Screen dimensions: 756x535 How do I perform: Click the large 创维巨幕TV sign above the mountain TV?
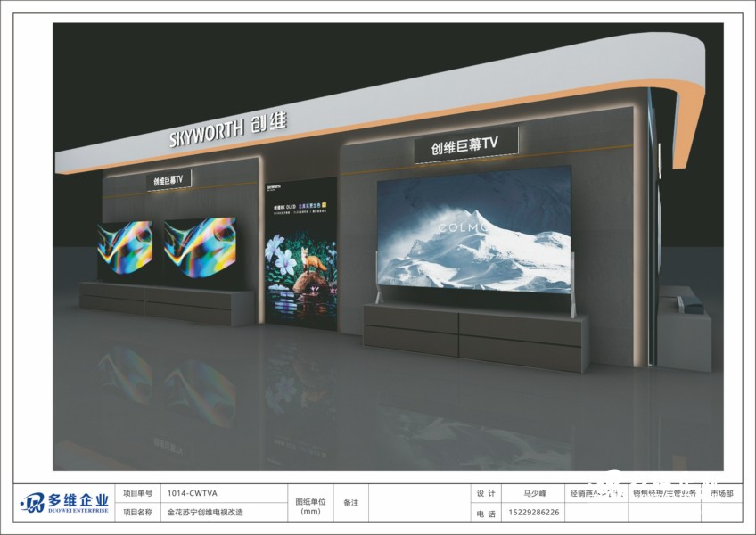tap(466, 144)
